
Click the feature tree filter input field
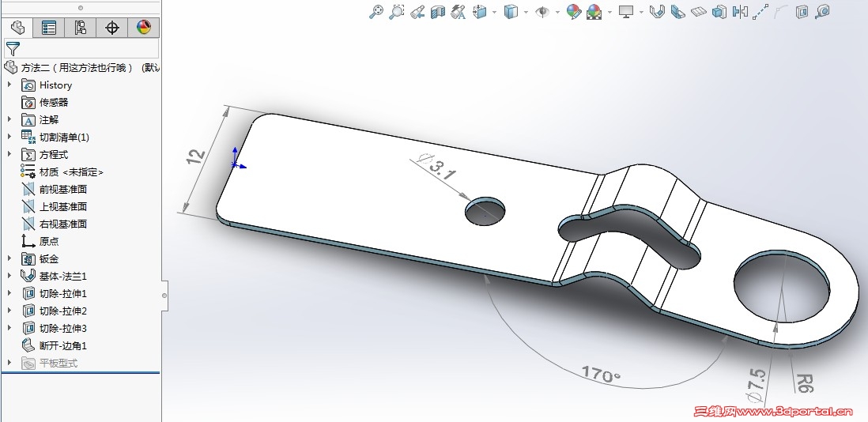point(81,49)
